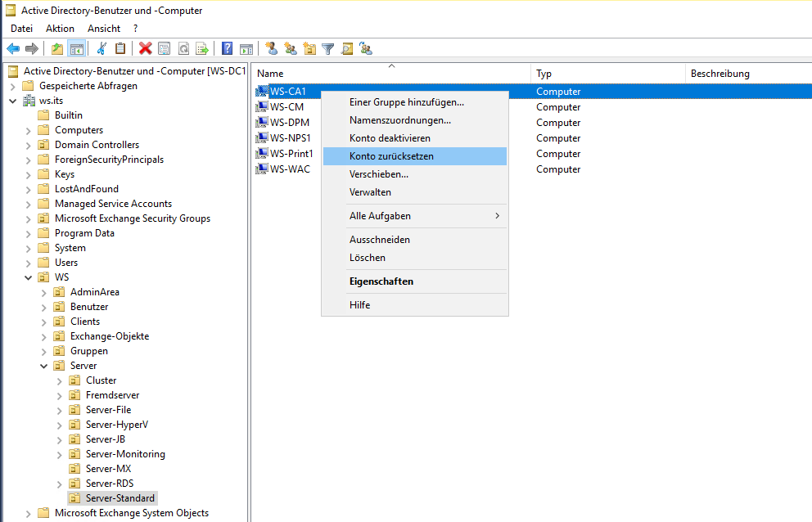This screenshot has height=522, width=812.
Task: Select the WS-CM computer icon
Action: (x=262, y=107)
